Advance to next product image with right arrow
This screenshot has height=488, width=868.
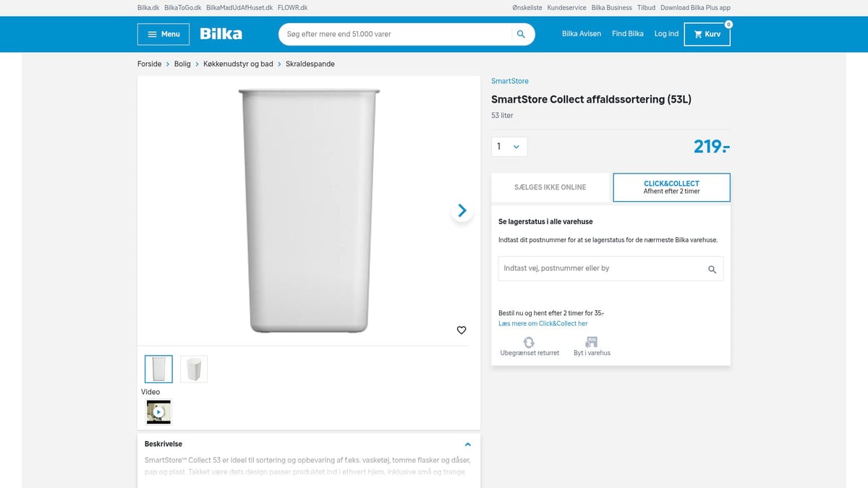(x=461, y=210)
